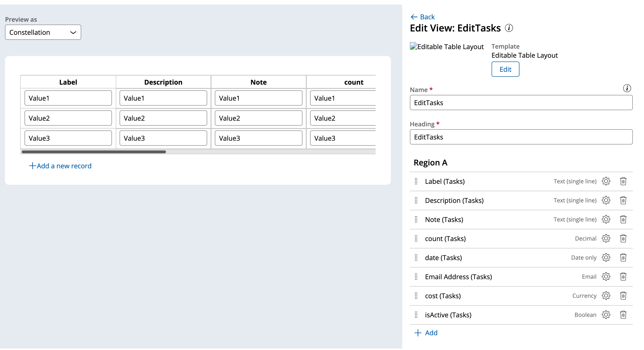Click Value2 cell in Description column
The image size is (644, 350).
tap(163, 118)
